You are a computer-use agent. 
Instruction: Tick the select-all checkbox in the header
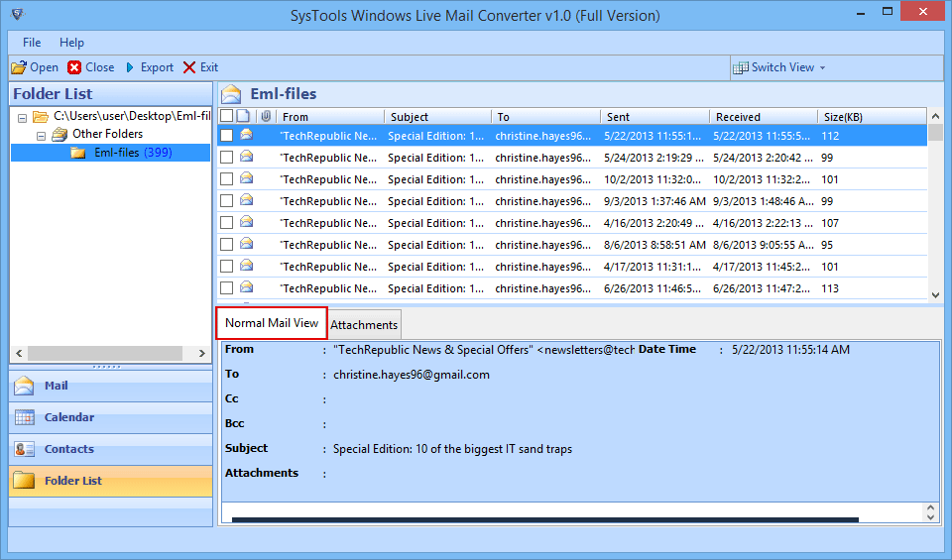[x=226, y=116]
